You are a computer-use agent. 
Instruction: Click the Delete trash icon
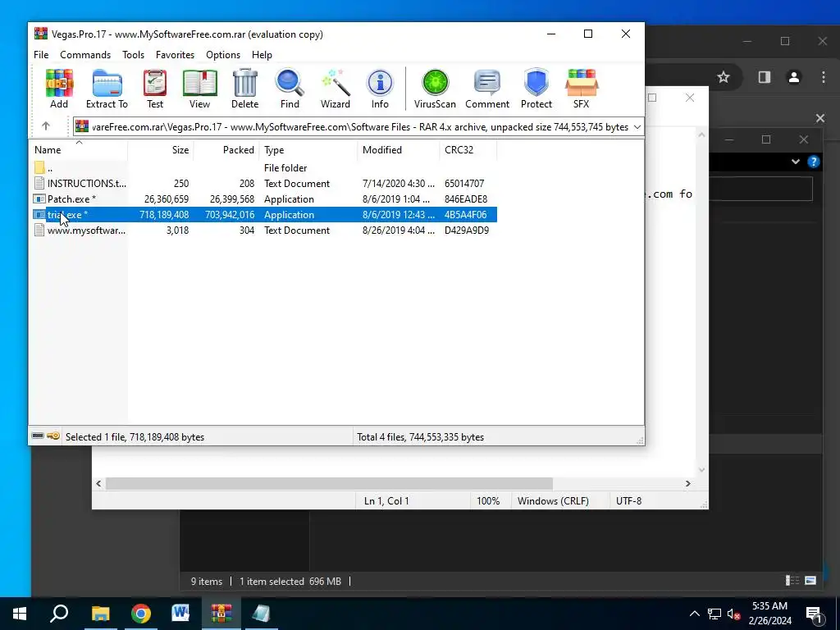(244, 89)
